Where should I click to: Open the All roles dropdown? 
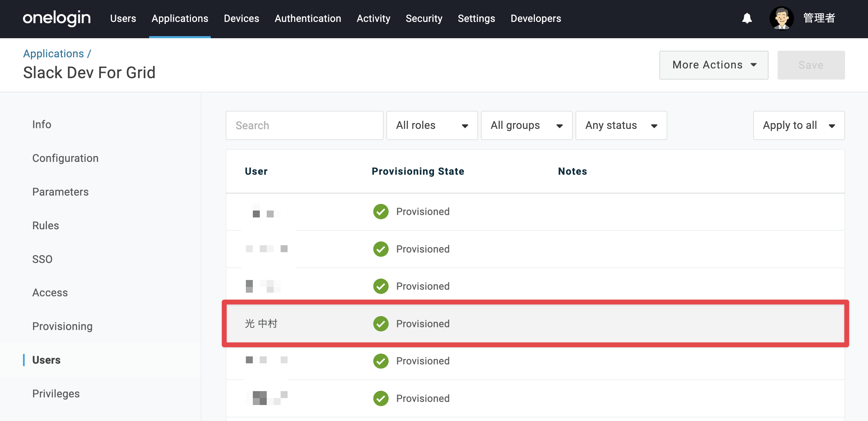pyautogui.click(x=432, y=125)
